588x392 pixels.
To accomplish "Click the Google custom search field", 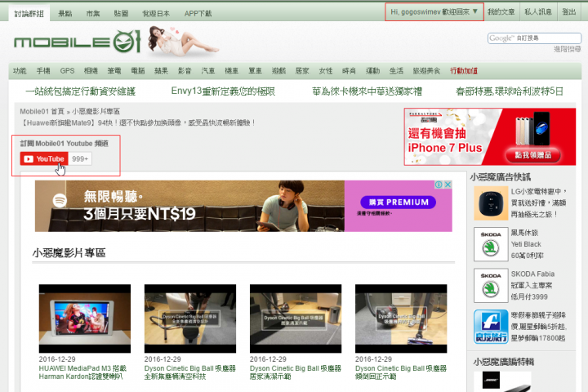I will tap(534, 38).
